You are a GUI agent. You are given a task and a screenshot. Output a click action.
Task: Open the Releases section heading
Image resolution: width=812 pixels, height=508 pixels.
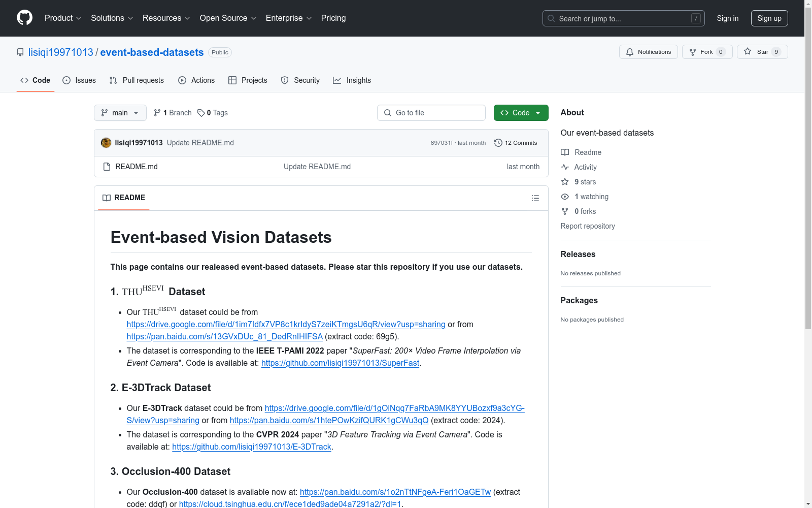[578, 254]
